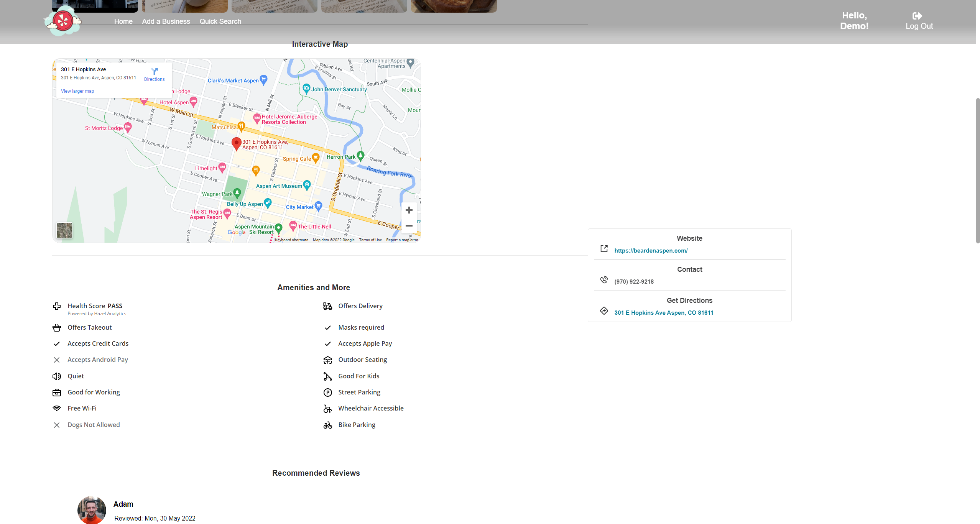This screenshot has height=524, width=980.
Task: Click the Hotel Aspen lodging marker
Action: (193, 102)
